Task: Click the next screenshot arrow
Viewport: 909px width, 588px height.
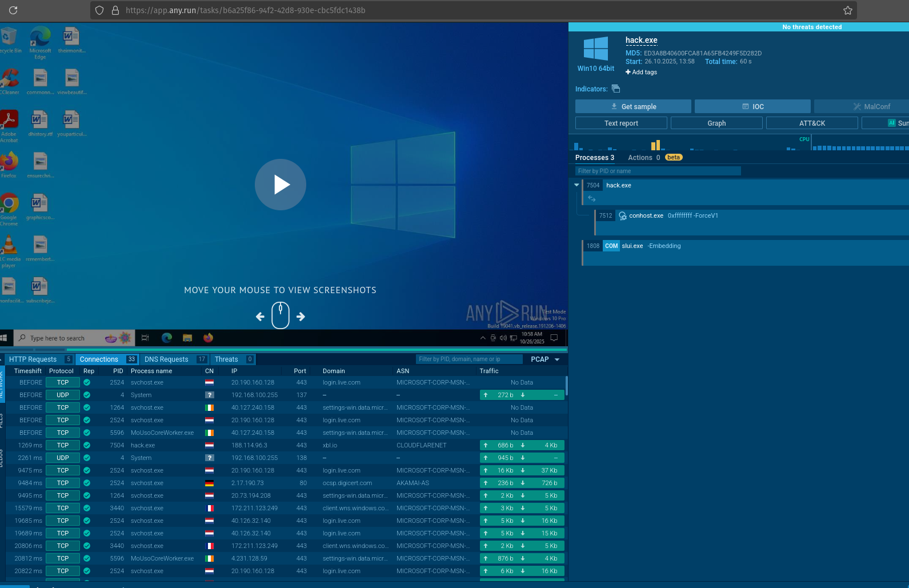Action: click(301, 317)
